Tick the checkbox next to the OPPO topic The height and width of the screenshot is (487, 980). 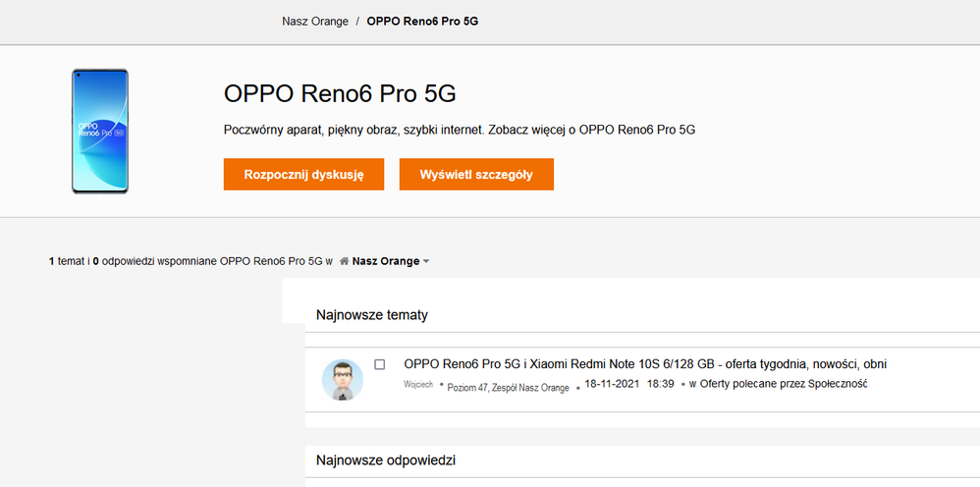pyautogui.click(x=380, y=364)
